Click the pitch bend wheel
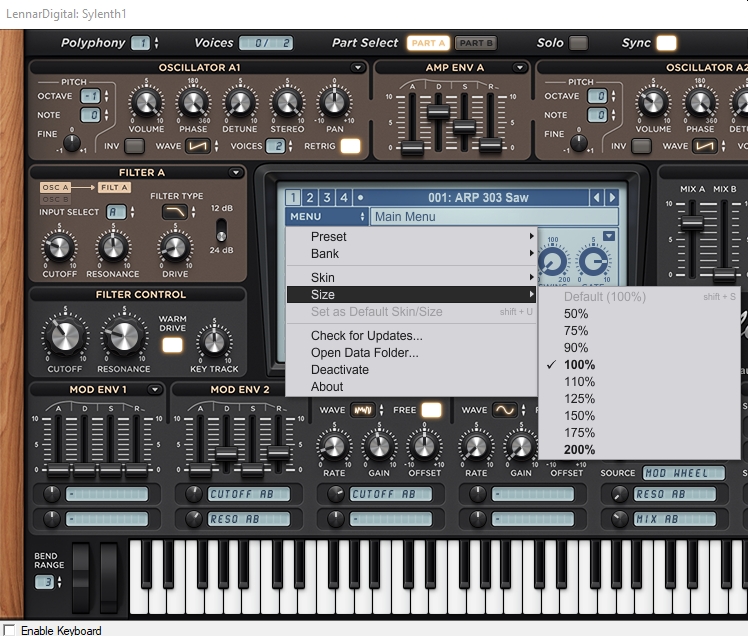Screen dimensions: 748x636 click(81, 577)
